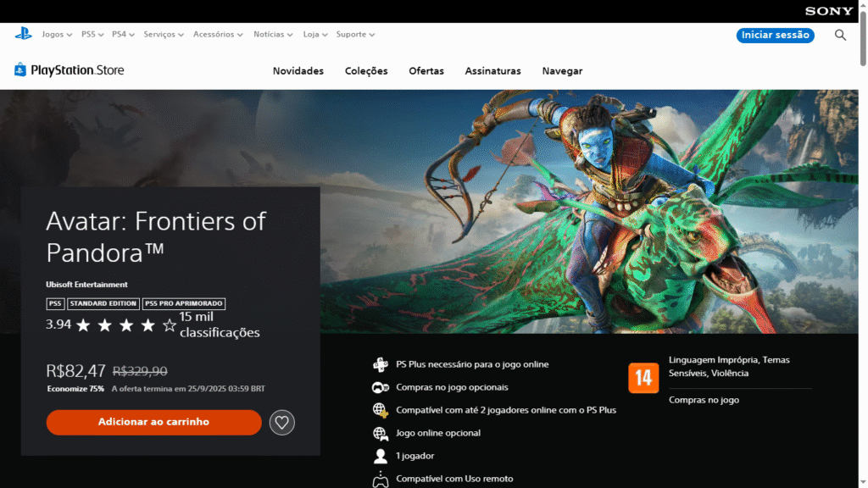Click the PlayStation Store bag logo
This screenshot has width=868, height=488.
click(20, 69)
